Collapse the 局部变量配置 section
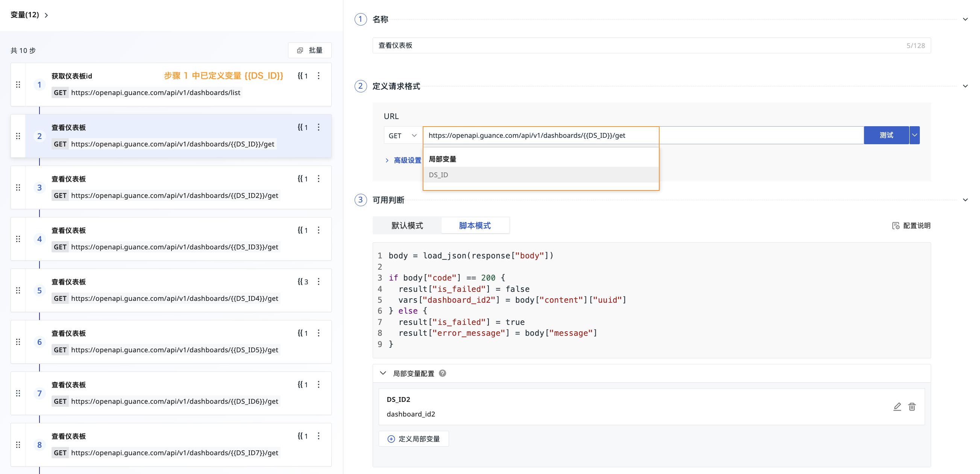 (383, 373)
